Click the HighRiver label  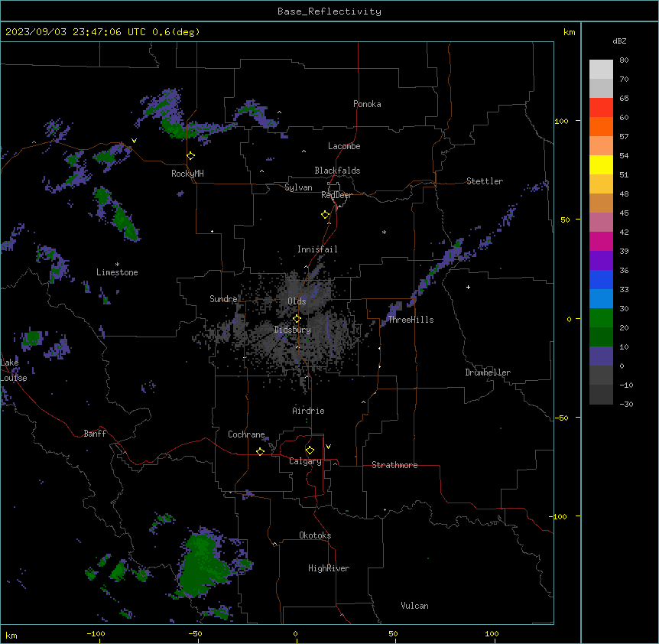tap(329, 568)
